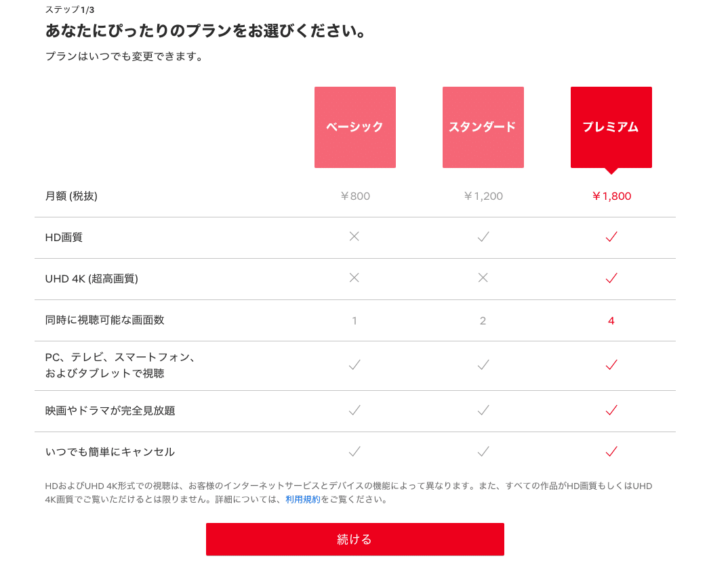Click the 続ける continue button
The image size is (709, 588).
point(355,539)
